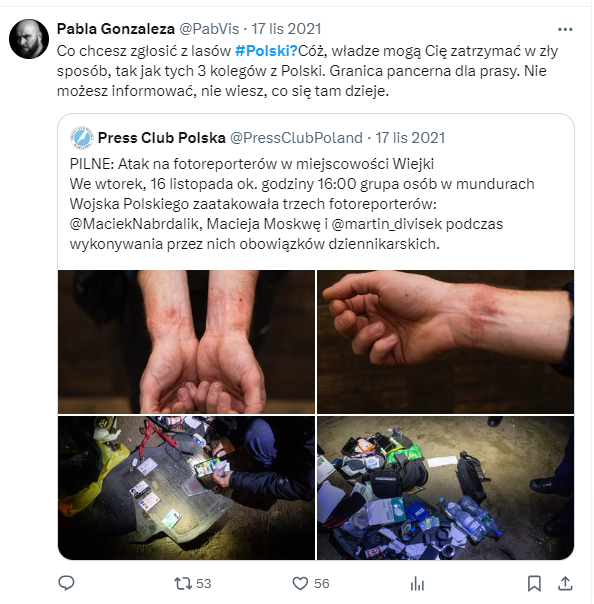Image resolution: width=594 pixels, height=604 pixels.
Task: Click the @PressClubPoland handle
Action: 296,138
